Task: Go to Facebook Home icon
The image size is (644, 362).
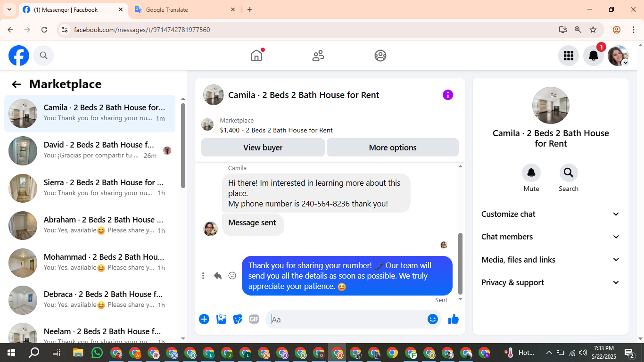Action: (256, 56)
